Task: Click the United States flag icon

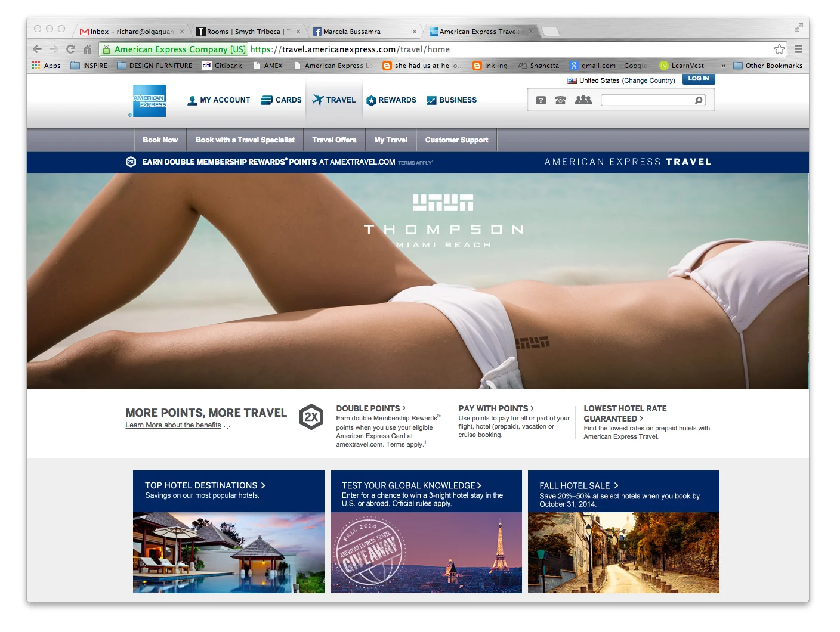Action: point(572,80)
